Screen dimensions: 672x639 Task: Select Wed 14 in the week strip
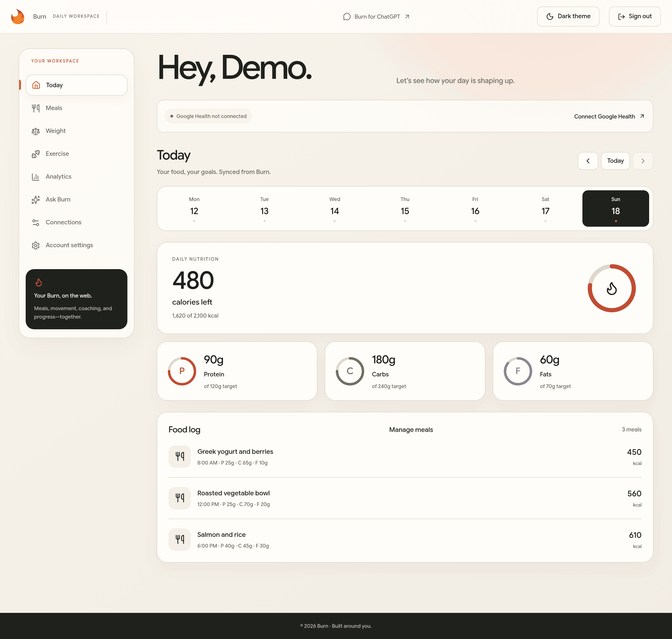(335, 208)
